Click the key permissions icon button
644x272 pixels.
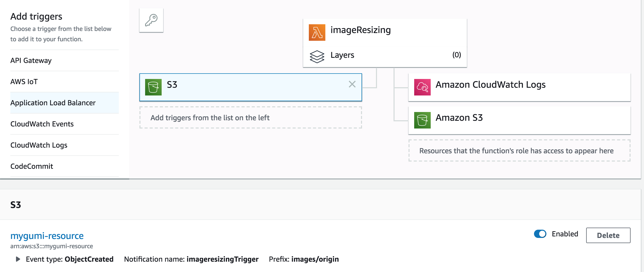[x=151, y=20]
